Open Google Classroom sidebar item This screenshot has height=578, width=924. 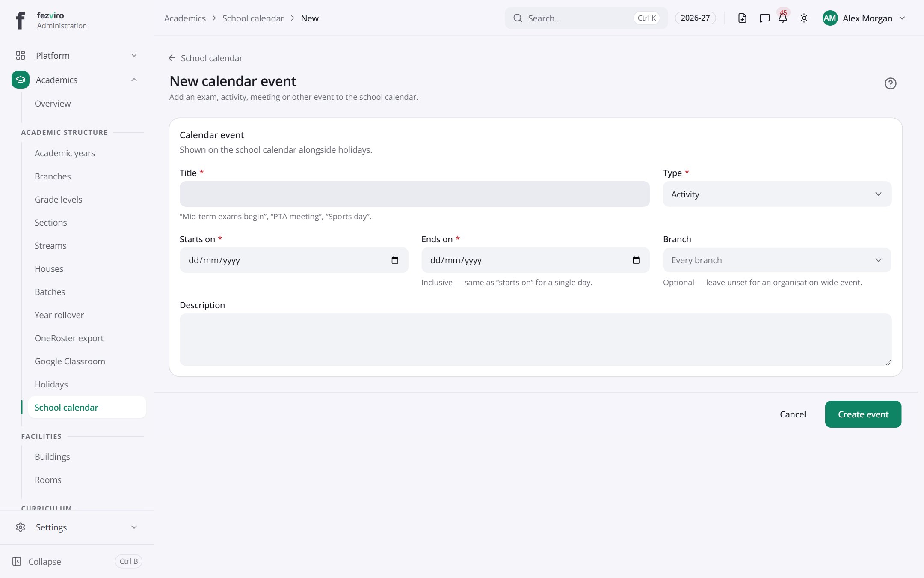click(x=70, y=361)
